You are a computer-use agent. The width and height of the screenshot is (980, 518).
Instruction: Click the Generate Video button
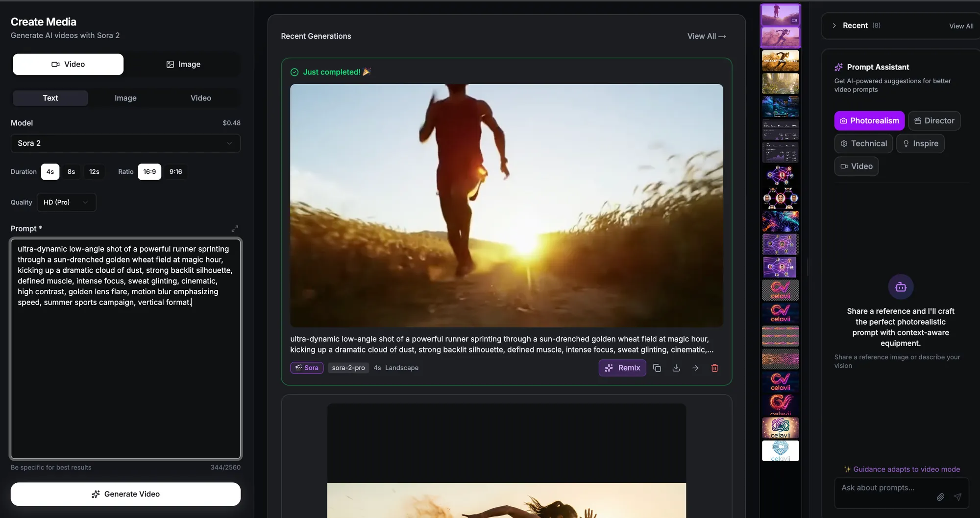(125, 494)
